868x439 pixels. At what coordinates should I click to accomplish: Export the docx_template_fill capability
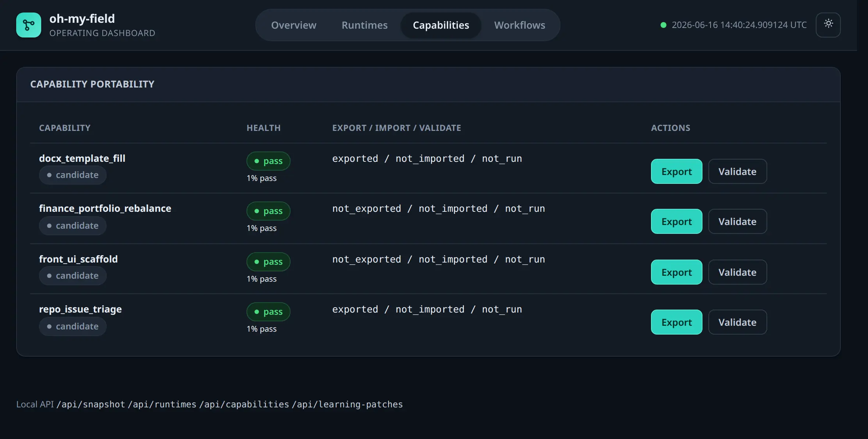pyautogui.click(x=676, y=171)
